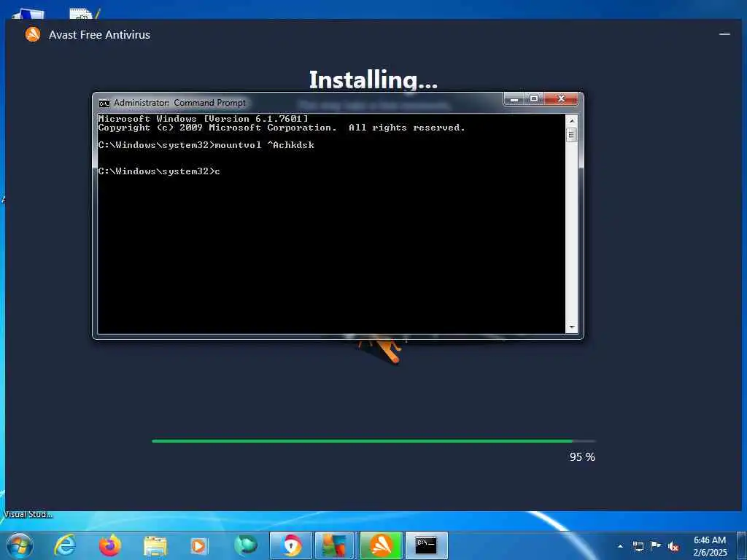Click the Visual Stud... desktop icon label

28,514
